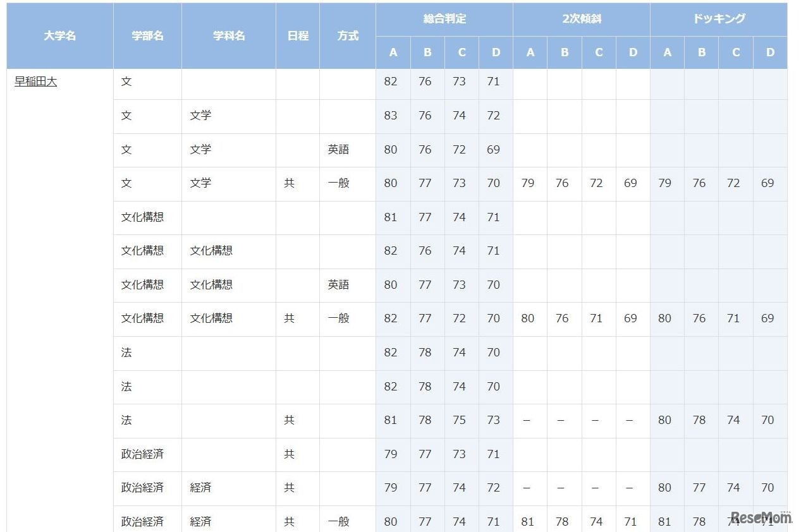Select the 英語 method cell for 文学
Image resolution: width=801 pixels, height=532 pixels.
pos(339,150)
